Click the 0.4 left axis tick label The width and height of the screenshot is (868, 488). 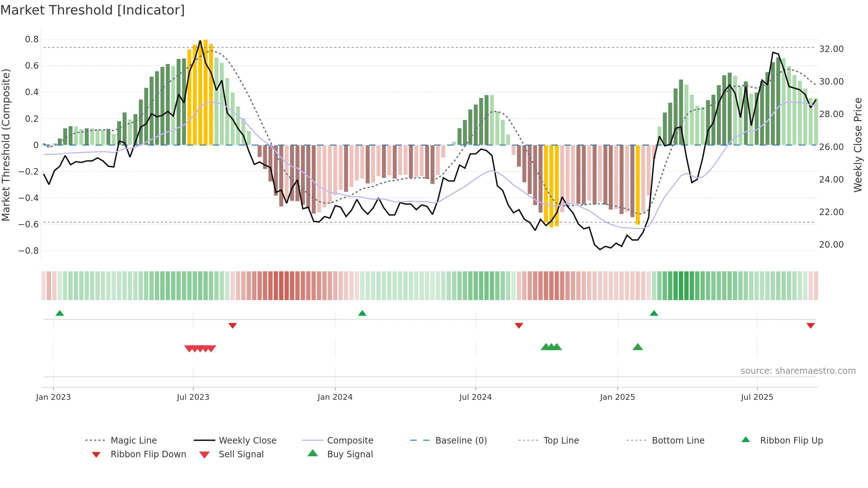pos(32,92)
